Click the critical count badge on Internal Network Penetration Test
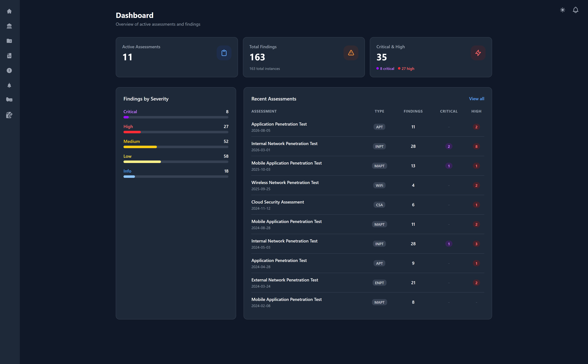 pos(449,146)
